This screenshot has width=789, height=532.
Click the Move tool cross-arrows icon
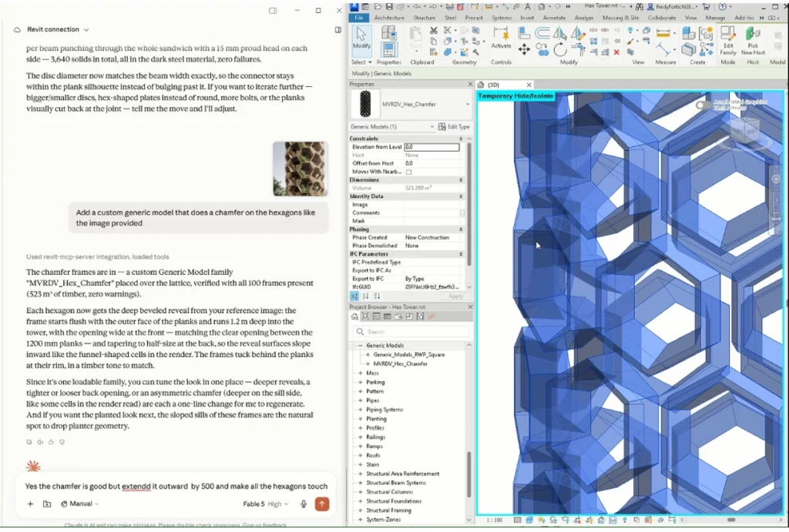click(524, 49)
